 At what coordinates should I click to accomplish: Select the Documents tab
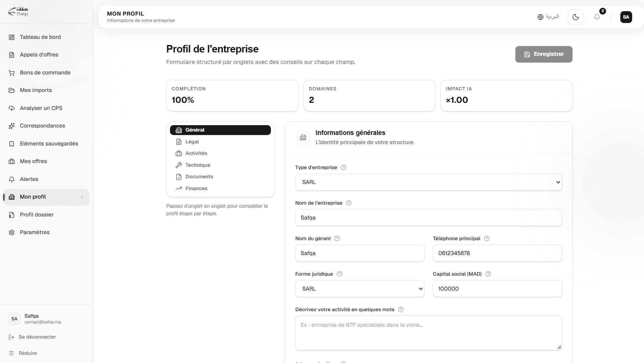[220, 177]
